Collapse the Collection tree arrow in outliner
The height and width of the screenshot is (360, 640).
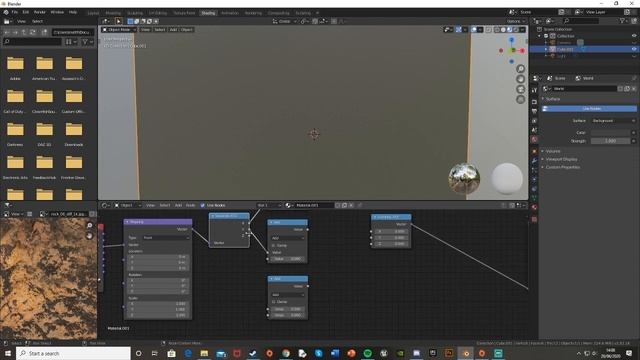pyautogui.click(x=540, y=36)
